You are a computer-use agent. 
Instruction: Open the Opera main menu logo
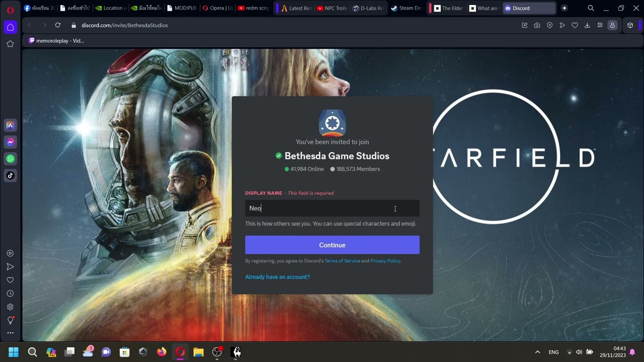tap(10, 10)
